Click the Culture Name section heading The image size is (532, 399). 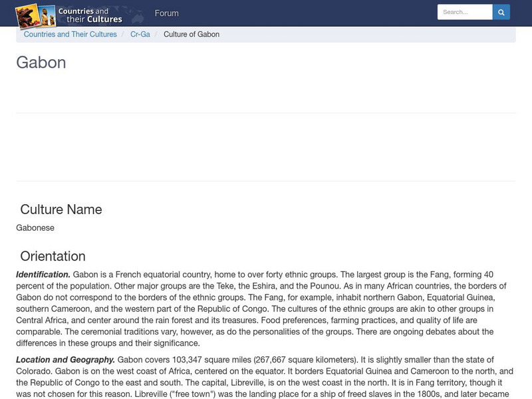click(x=61, y=209)
